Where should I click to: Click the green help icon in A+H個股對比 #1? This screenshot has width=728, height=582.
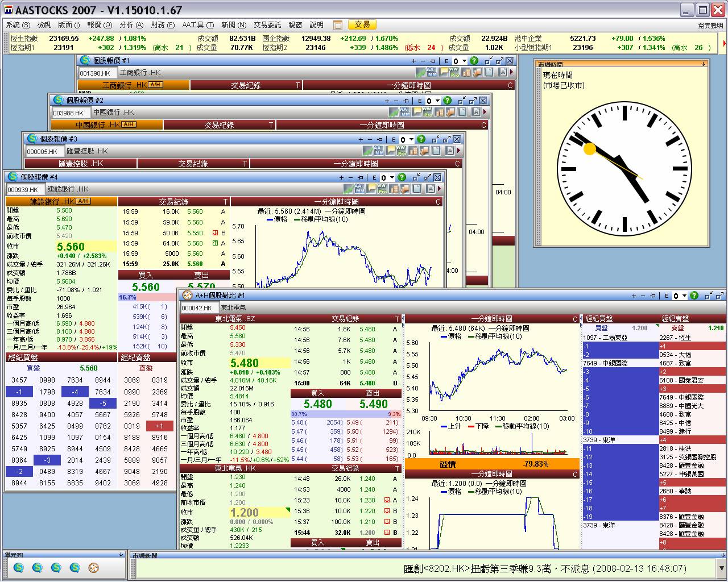694,296
